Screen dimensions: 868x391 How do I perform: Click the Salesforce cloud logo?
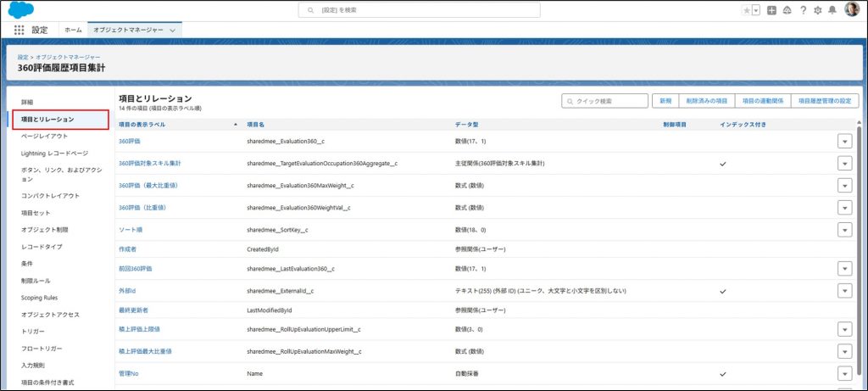point(20,9)
